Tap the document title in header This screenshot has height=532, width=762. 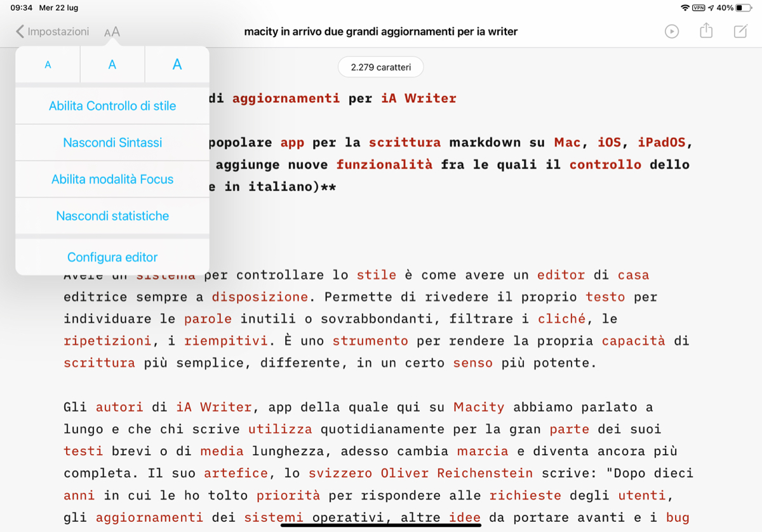[x=380, y=31]
